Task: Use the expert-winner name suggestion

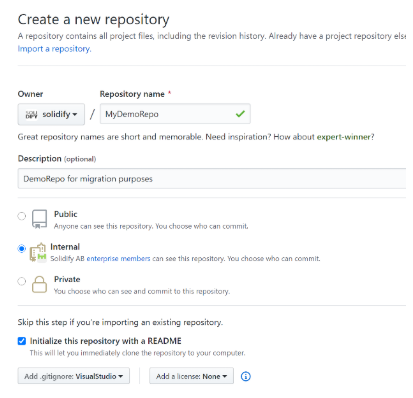Action: pos(344,137)
